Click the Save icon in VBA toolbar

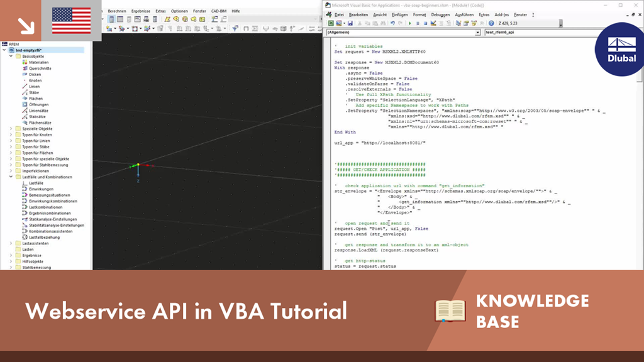point(350,23)
